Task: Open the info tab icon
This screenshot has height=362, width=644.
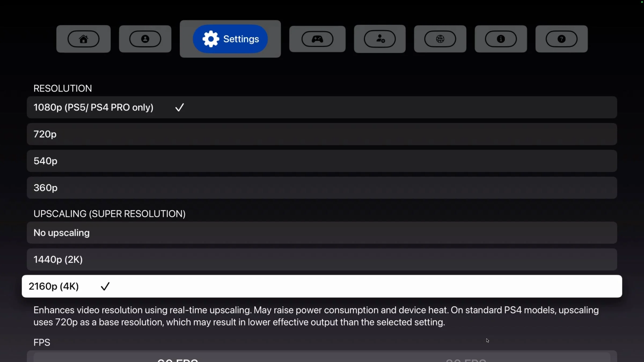Action: 501,39
